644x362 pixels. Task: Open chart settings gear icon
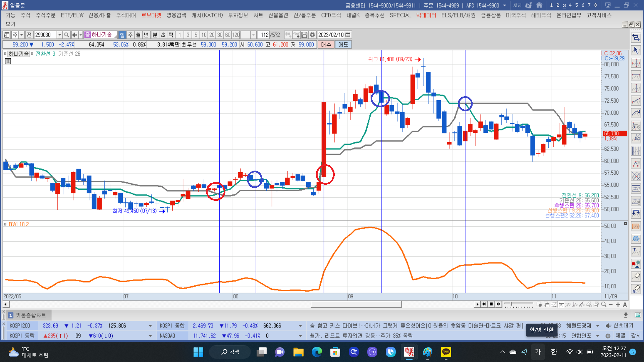click(312, 35)
